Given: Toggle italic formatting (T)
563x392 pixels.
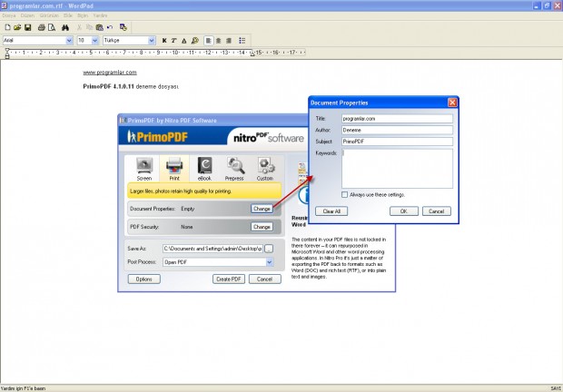Looking at the screenshot, I should click(x=174, y=41).
